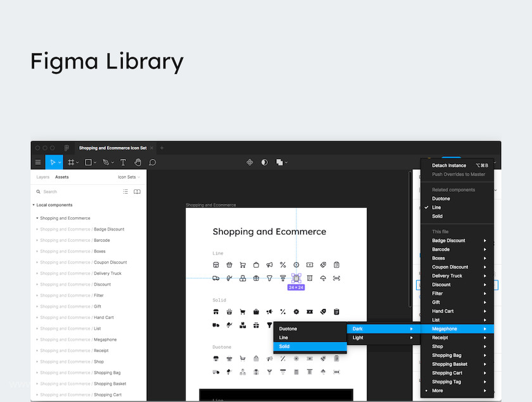Select the Shopping and Ecommerce Icon Set tab
532x402 pixels.
tap(113, 148)
